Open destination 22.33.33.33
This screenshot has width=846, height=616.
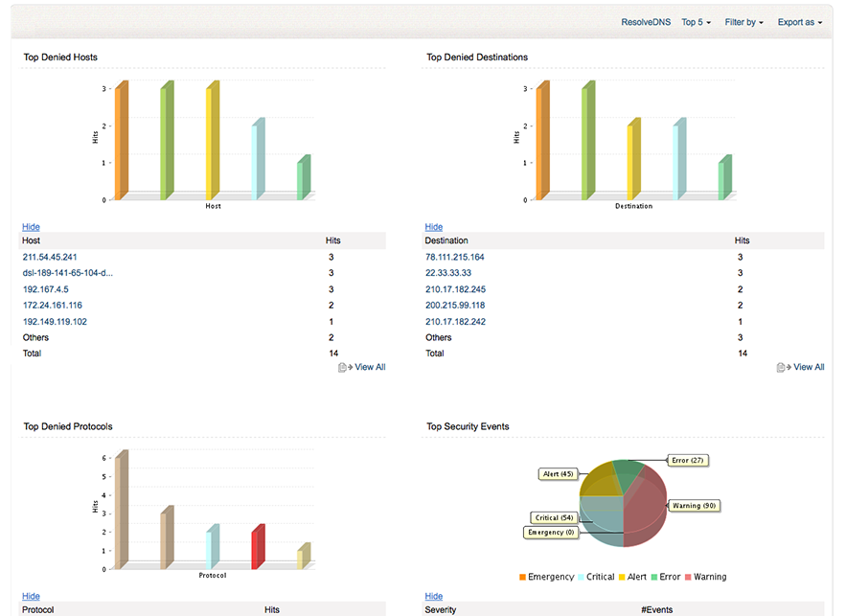click(x=448, y=273)
